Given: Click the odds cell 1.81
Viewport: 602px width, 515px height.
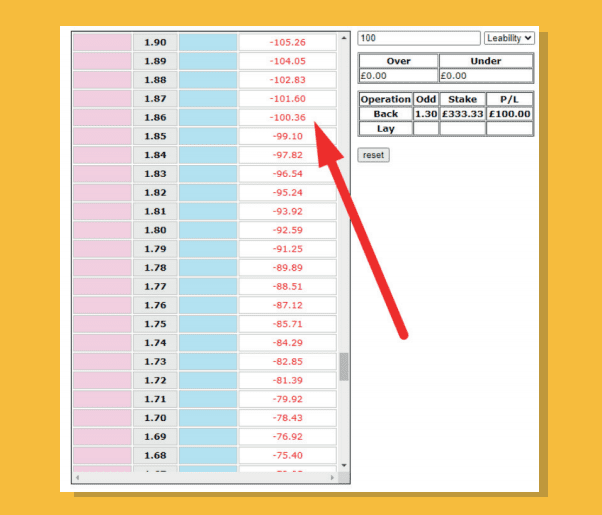Looking at the screenshot, I should pos(155,211).
